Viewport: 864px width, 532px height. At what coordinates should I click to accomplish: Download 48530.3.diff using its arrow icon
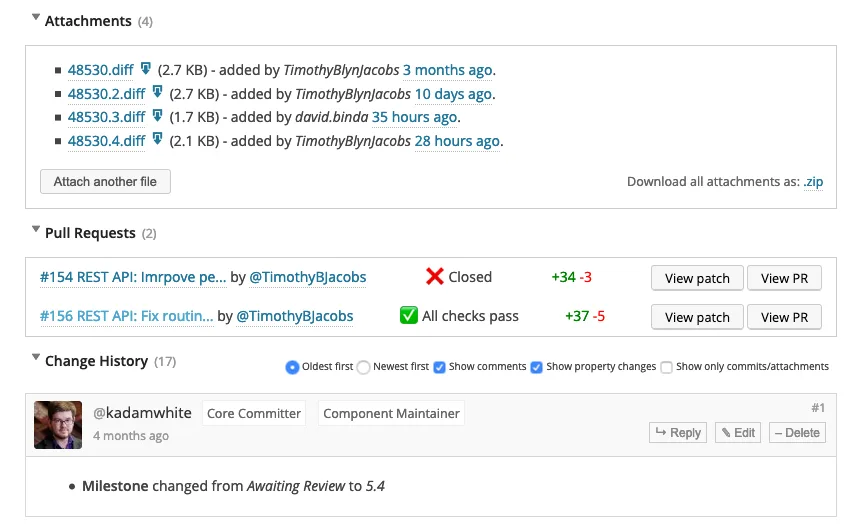point(157,116)
